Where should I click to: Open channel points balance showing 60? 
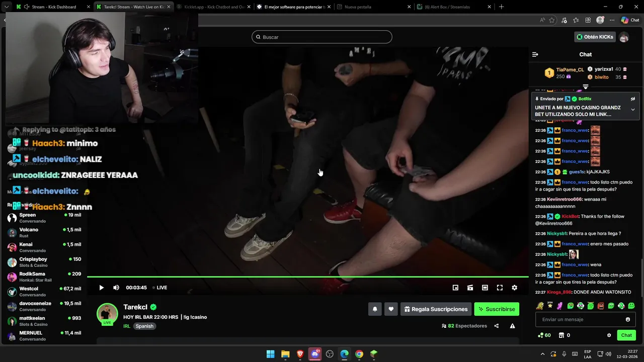[x=544, y=335]
